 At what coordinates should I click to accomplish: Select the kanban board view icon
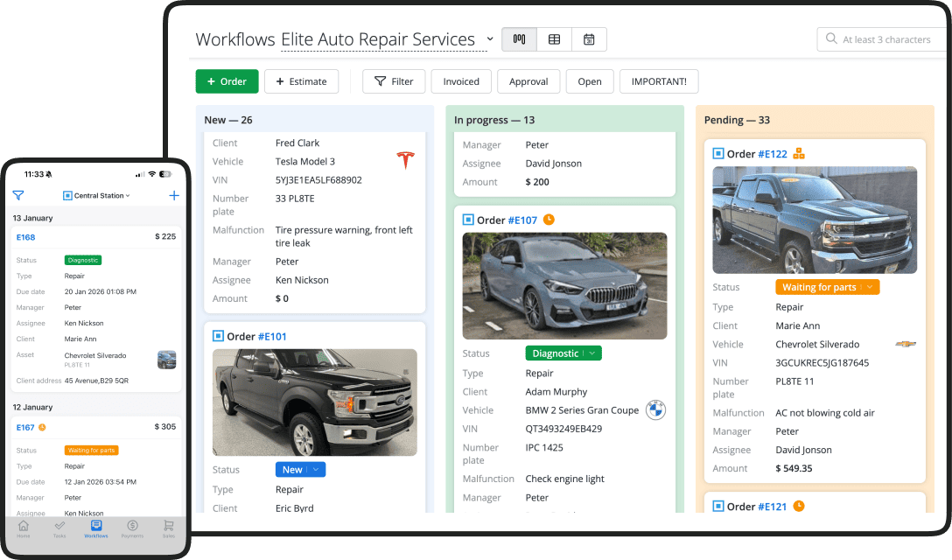(x=519, y=38)
